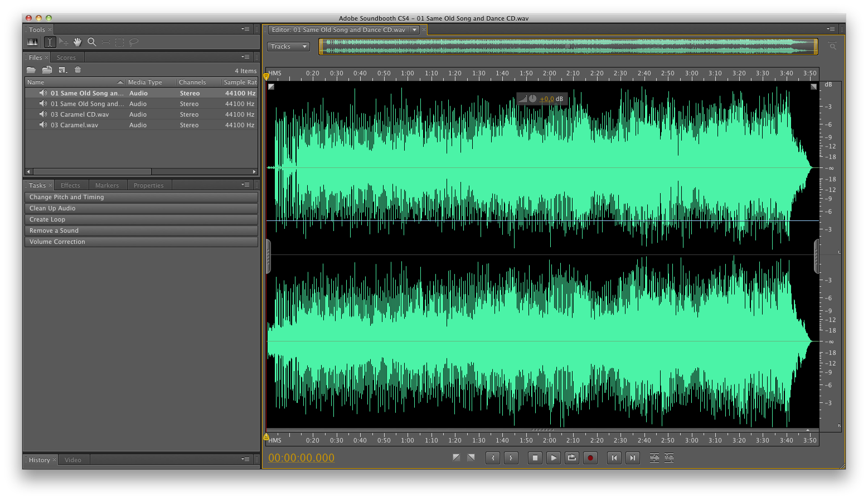The width and height of the screenshot is (868, 500).
Task: Click the Files panel horizontal scrollbar
Action: 93,171
